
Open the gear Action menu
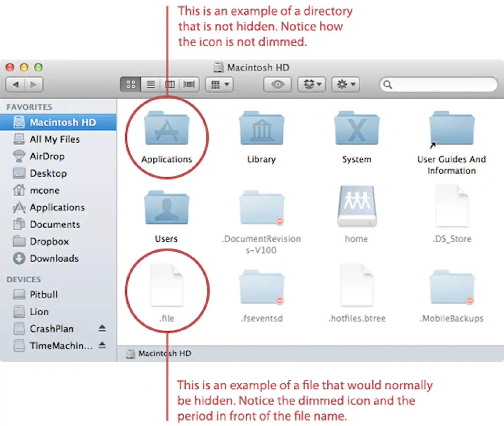click(x=346, y=84)
